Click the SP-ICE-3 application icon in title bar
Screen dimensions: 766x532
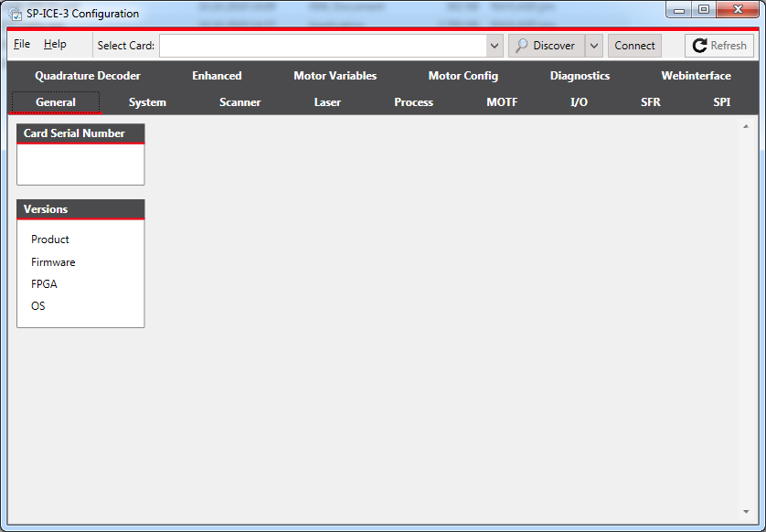coord(16,14)
